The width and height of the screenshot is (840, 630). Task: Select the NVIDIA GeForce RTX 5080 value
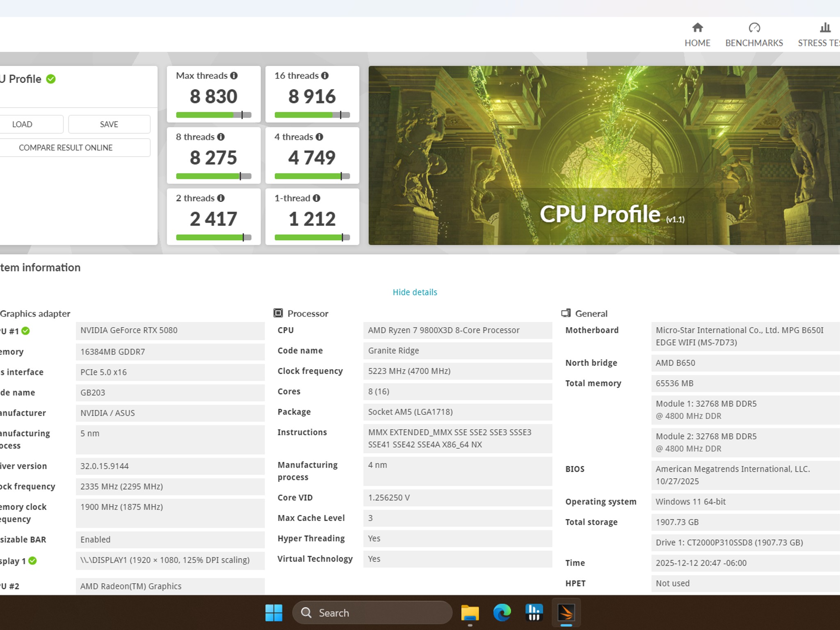tap(170, 331)
